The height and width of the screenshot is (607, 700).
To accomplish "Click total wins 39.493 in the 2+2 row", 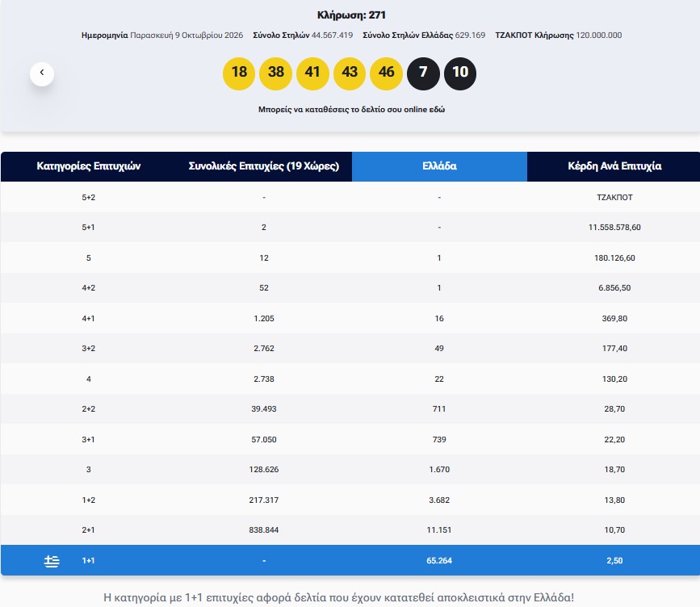I will pos(264,408).
